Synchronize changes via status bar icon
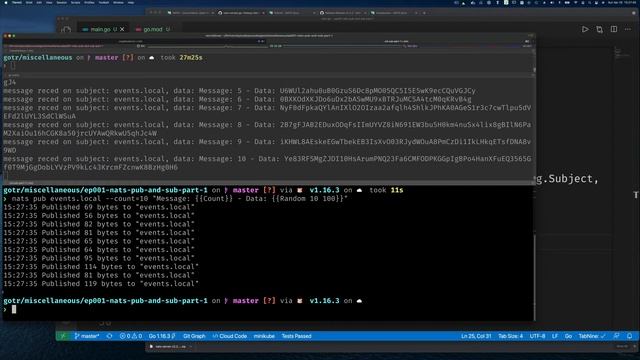 (x=109, y=336)
